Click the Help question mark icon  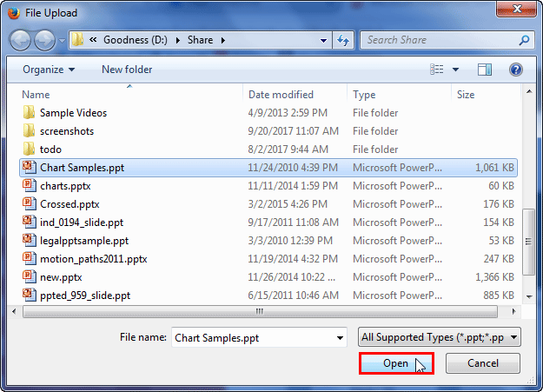(516, 70)
